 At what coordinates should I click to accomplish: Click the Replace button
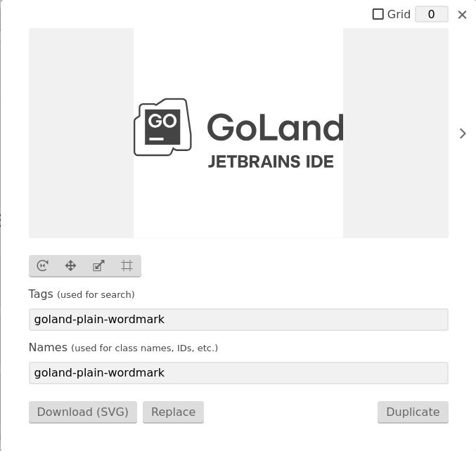tap(174, 412)
